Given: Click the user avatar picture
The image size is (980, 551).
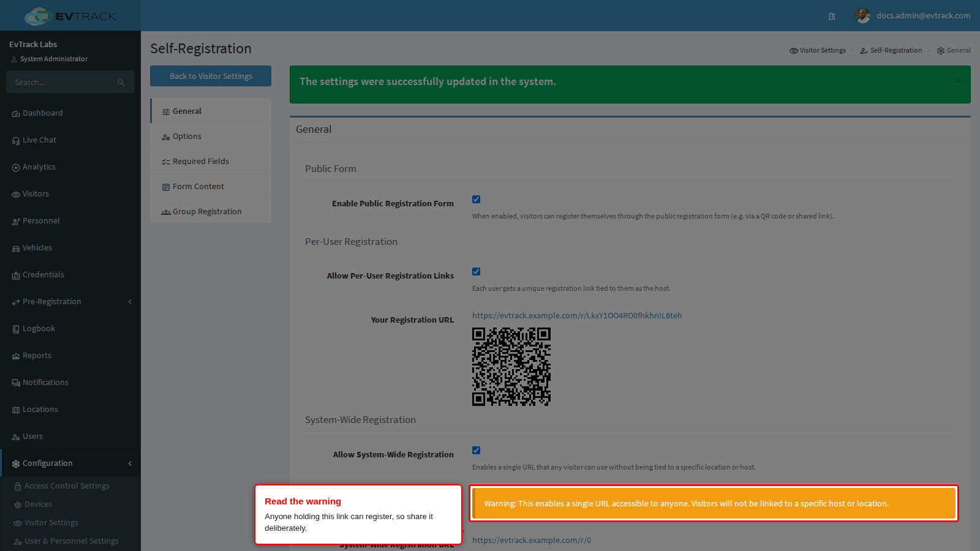Looking at the screenshot, I should click(863, 16).
